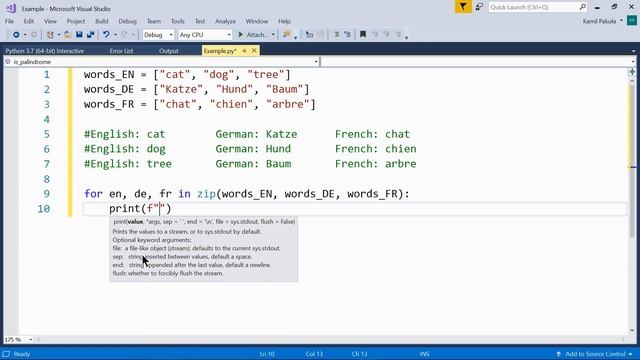Open the Edit menu
This screenshot has width=640, height=360.
click(x=29, y=21)
